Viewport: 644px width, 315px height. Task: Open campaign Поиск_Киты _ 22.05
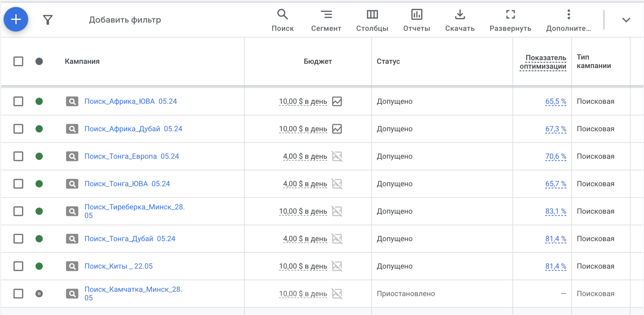pyautogui.click(x=118, y=266)
